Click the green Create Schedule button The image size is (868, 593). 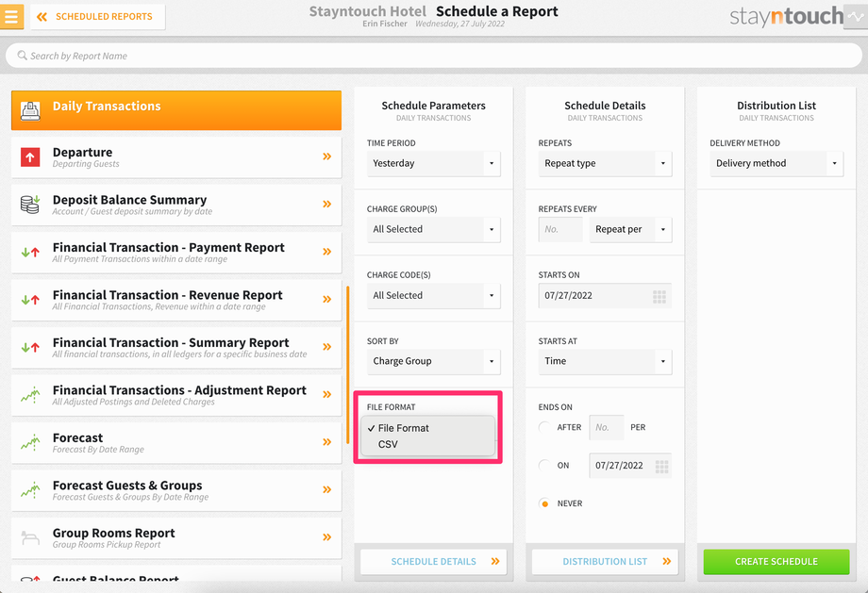coord(776,562)
